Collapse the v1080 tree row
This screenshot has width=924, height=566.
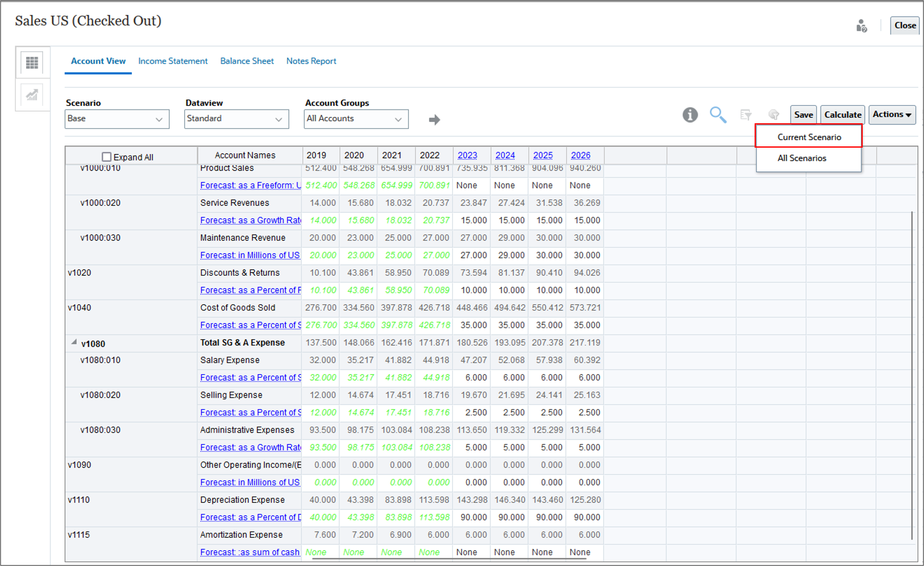(74, 342)
